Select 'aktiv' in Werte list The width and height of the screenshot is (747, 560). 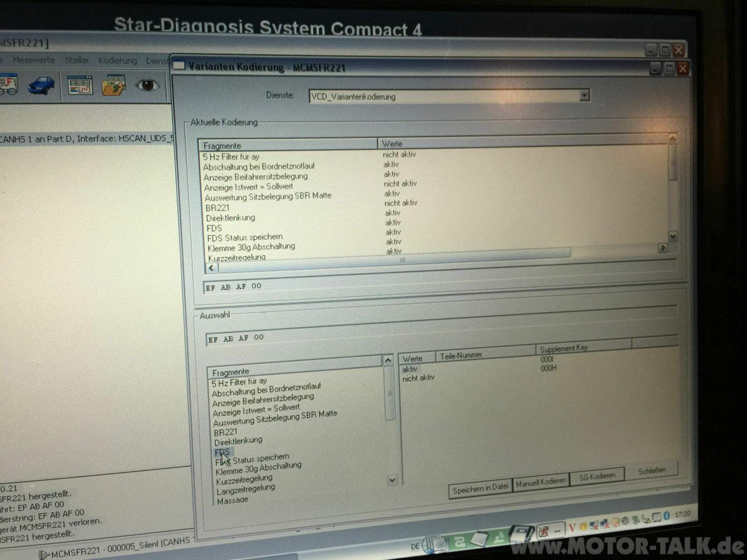[409, 369]
